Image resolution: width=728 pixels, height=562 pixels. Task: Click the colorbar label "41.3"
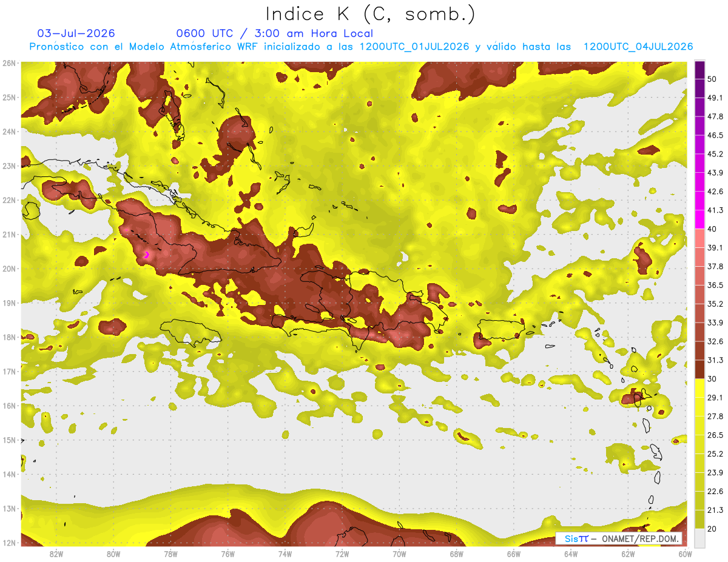(x=715, y=210)
